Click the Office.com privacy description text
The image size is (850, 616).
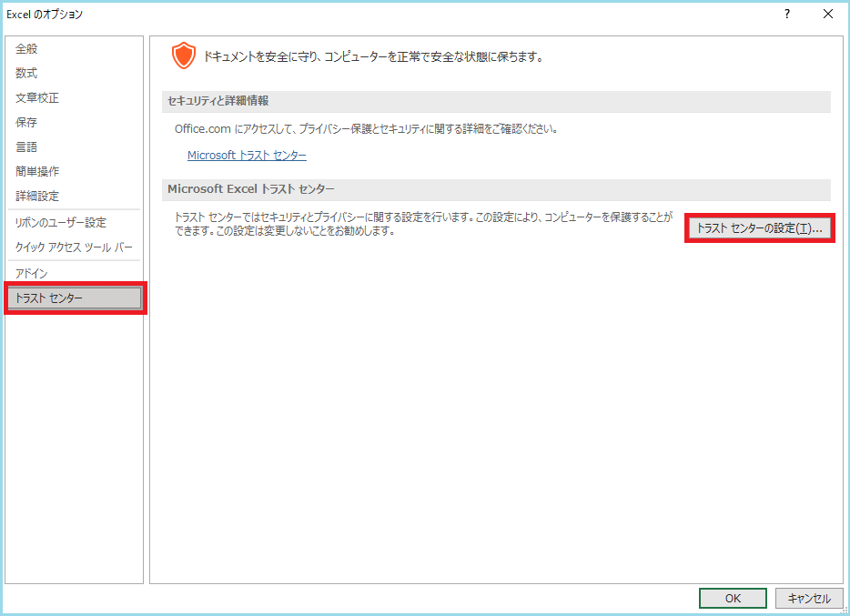(367, 129)
